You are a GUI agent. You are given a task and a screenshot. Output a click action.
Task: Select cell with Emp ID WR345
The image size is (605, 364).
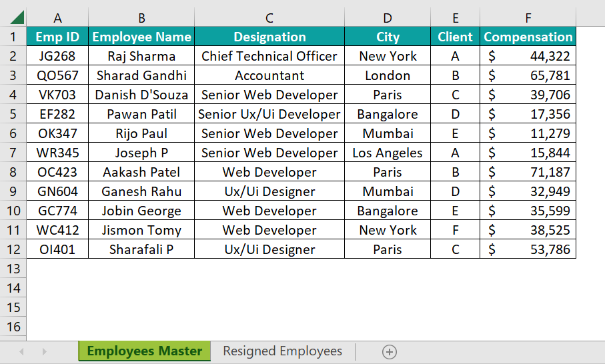(x=57, y=153)
